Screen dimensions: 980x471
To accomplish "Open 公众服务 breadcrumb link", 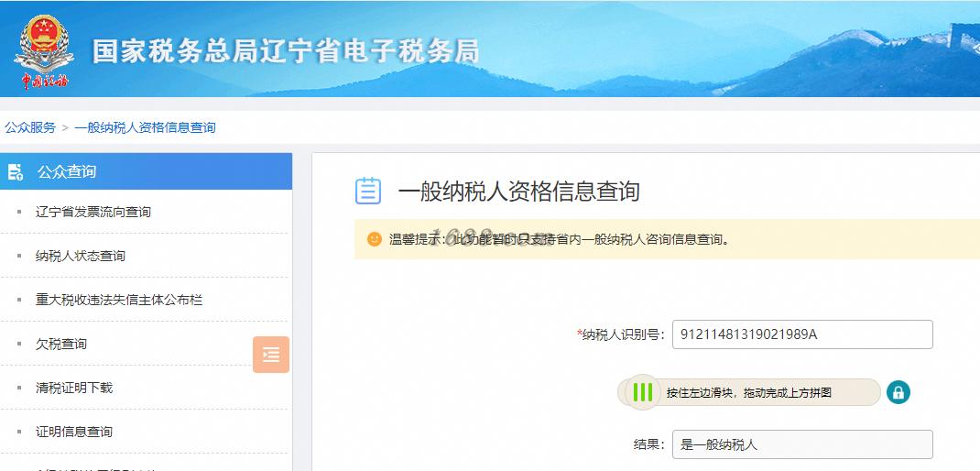I will (x=30, y=127).
